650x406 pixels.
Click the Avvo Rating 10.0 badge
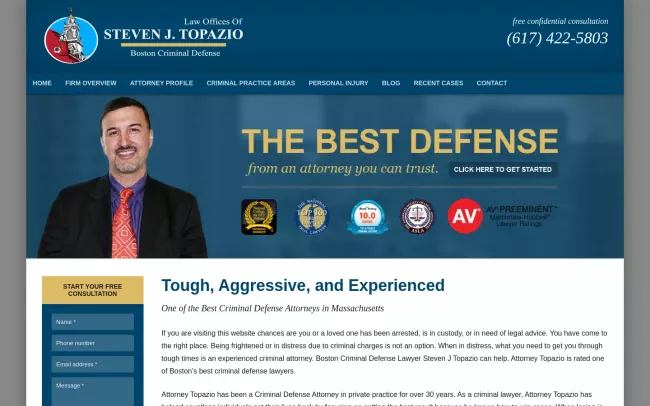(x=366, y=216)
